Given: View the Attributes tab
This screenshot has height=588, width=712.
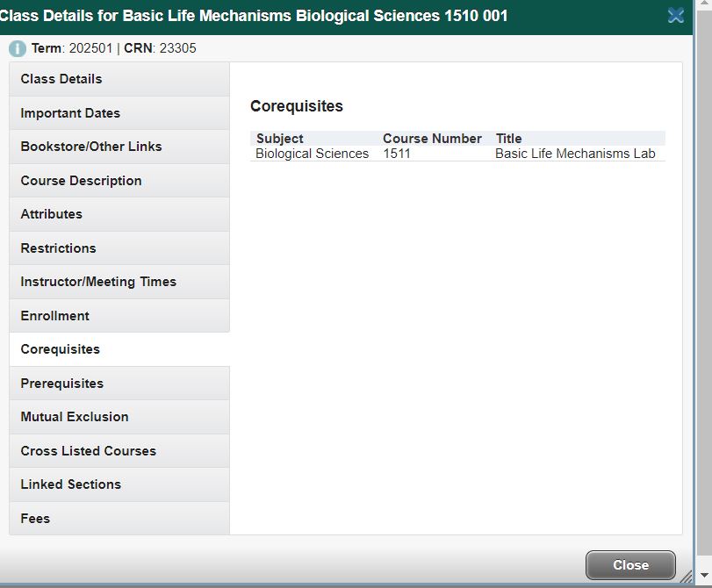Looking at the screenshot, I should (x=119, y=214).
